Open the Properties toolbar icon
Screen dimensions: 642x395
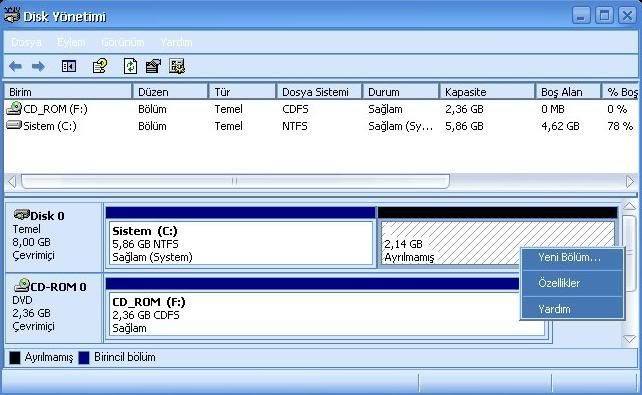[153, 66]
